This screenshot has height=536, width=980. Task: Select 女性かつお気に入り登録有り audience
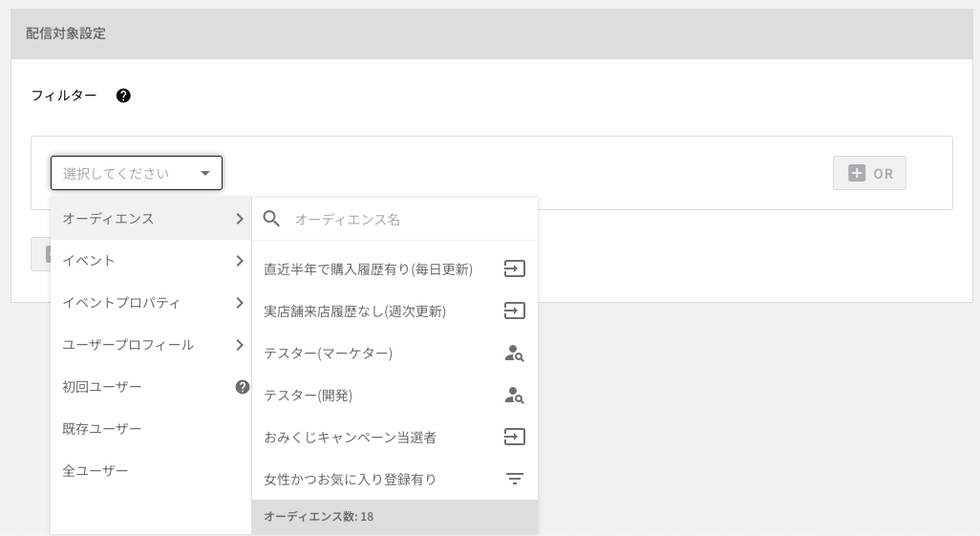pos(394,479)
